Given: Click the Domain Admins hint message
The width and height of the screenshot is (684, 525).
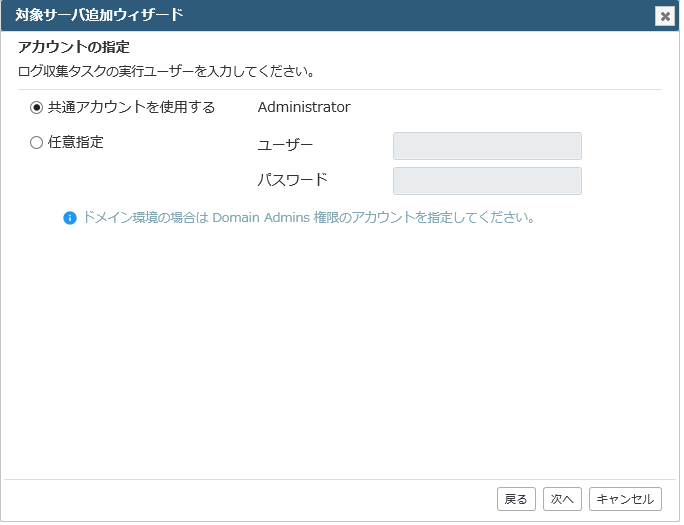Looking at the screenshot, I should pyautogui.click(x=310, y=218).
